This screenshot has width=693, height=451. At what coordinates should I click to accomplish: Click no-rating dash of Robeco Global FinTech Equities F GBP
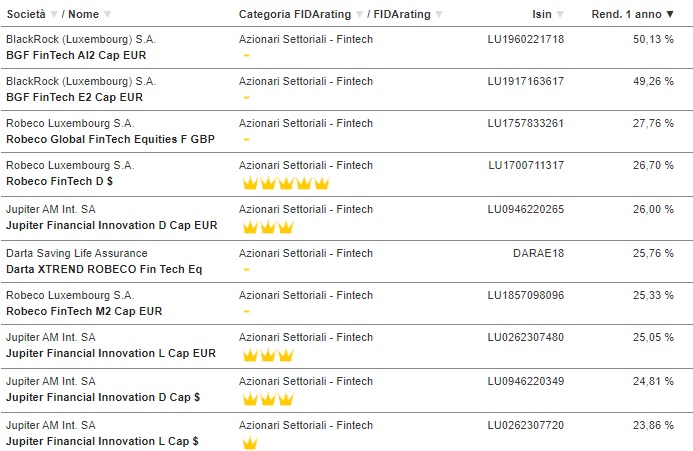(247, 140)
